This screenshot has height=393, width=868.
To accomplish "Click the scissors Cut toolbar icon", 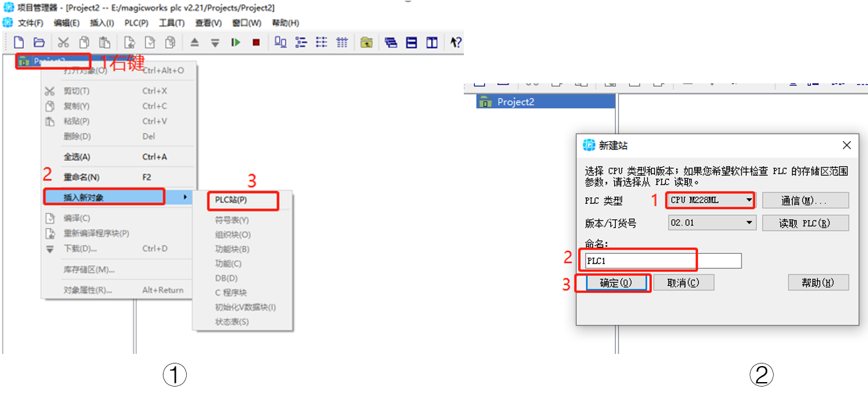I will [x=63, y=42].
